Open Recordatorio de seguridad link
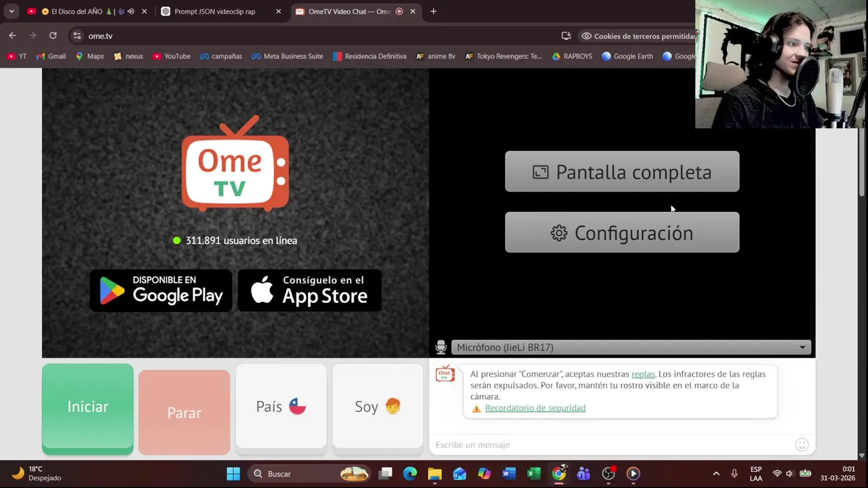Viewport: 868px width, 488px height. [535, 408]
